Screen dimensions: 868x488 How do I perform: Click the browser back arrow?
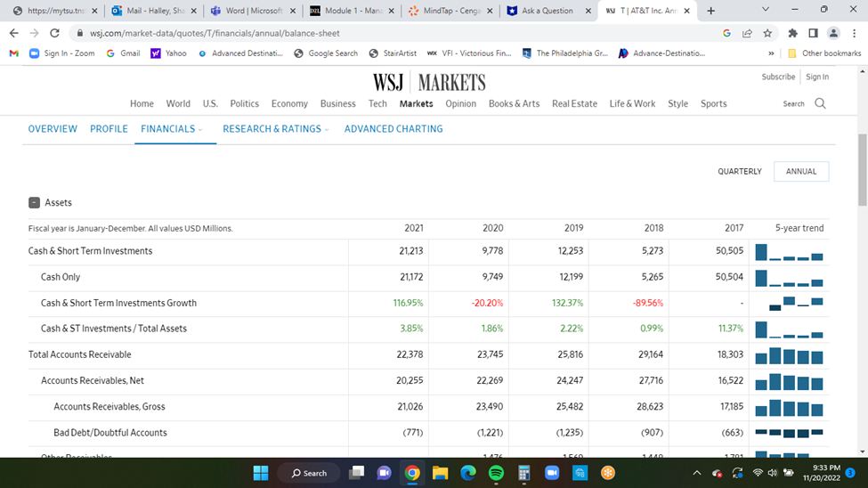[x=14, y=33]
